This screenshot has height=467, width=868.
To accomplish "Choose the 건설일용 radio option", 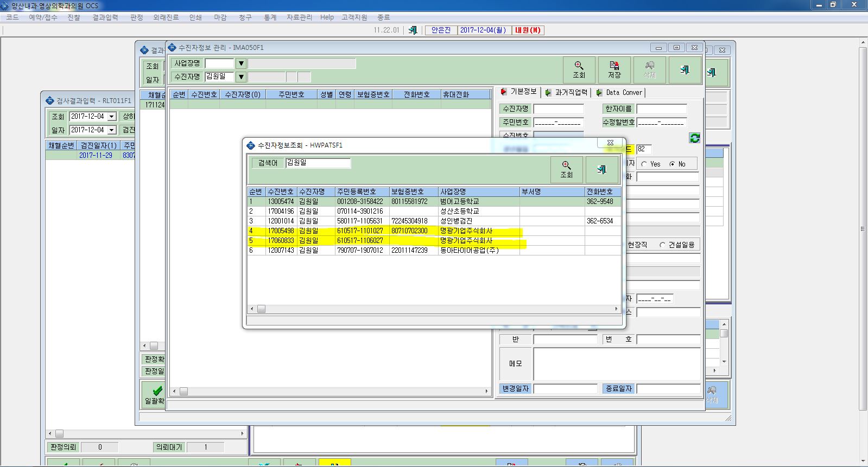I will click(662, 245).
